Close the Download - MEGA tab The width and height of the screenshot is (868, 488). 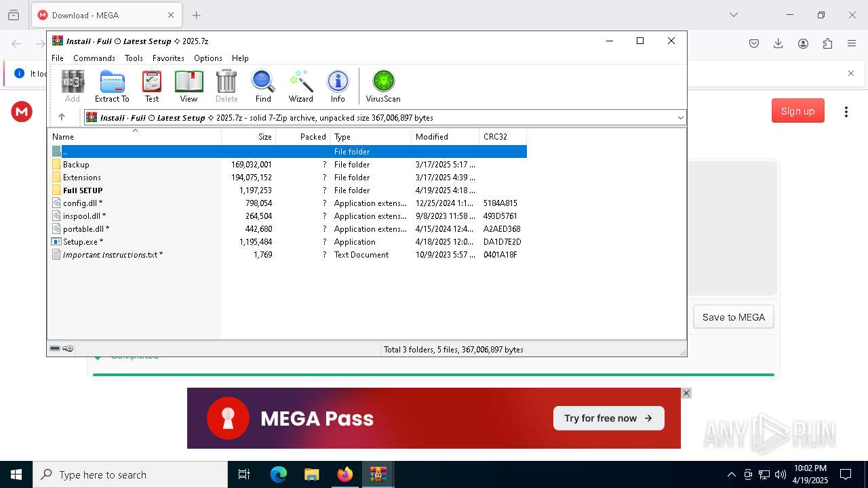(171, 15)
